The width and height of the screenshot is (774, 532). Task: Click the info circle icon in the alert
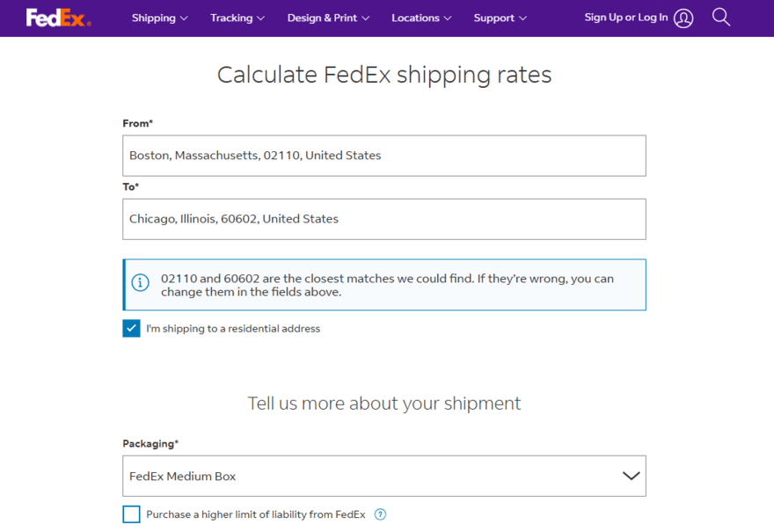tap(140, 283)
